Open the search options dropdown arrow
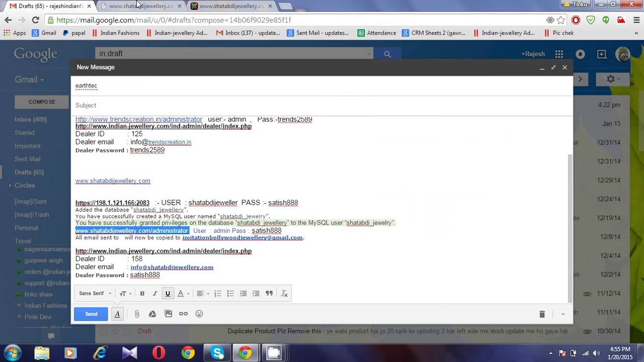 369,54
